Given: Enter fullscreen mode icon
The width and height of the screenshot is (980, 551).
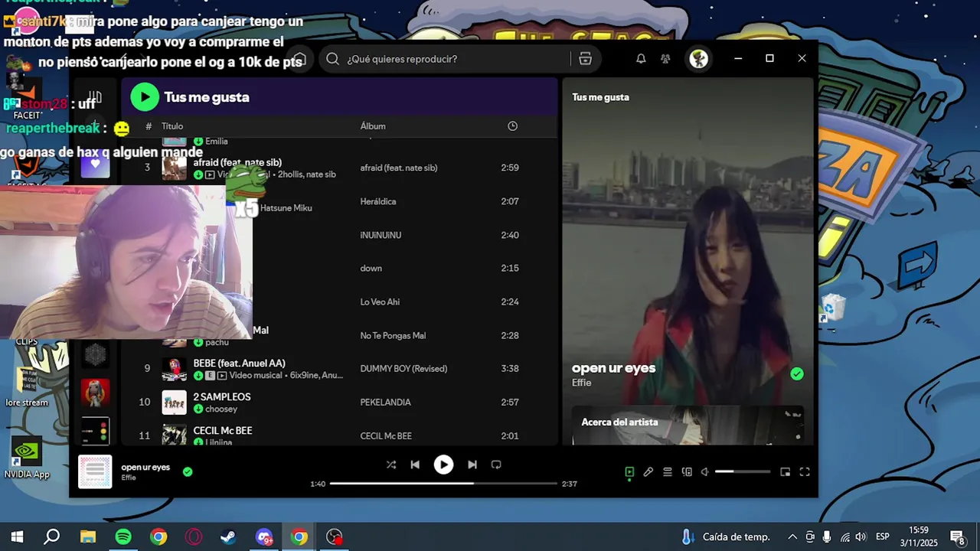Looking at the screenshot, I should [805, 472].
